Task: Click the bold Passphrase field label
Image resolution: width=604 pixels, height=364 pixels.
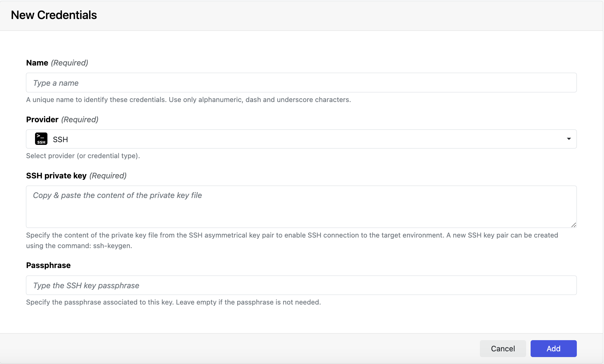Action: click(x=48, y=265)
